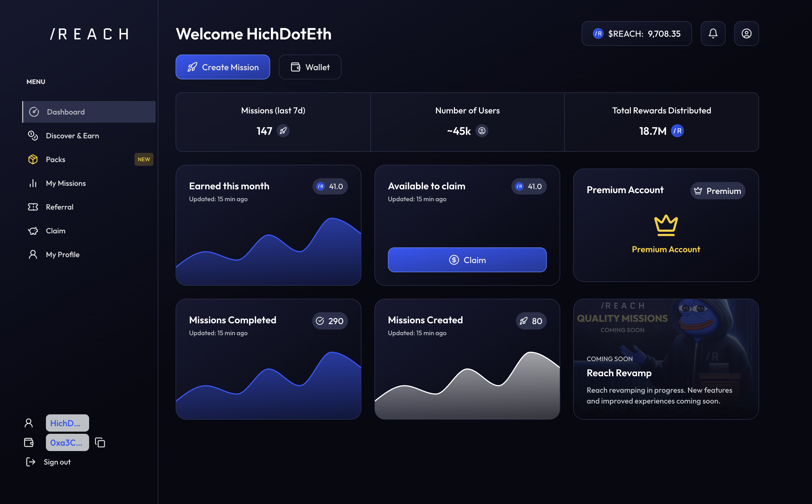Click the yellow crown Premium Account icon
This screenshot has height=504, width=812.
[666, 225]
